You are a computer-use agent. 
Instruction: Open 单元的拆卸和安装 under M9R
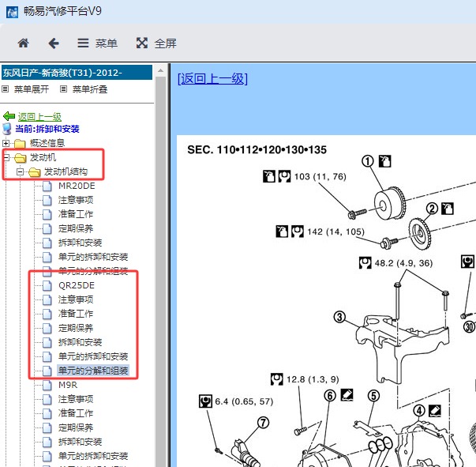tap(93, 456)
